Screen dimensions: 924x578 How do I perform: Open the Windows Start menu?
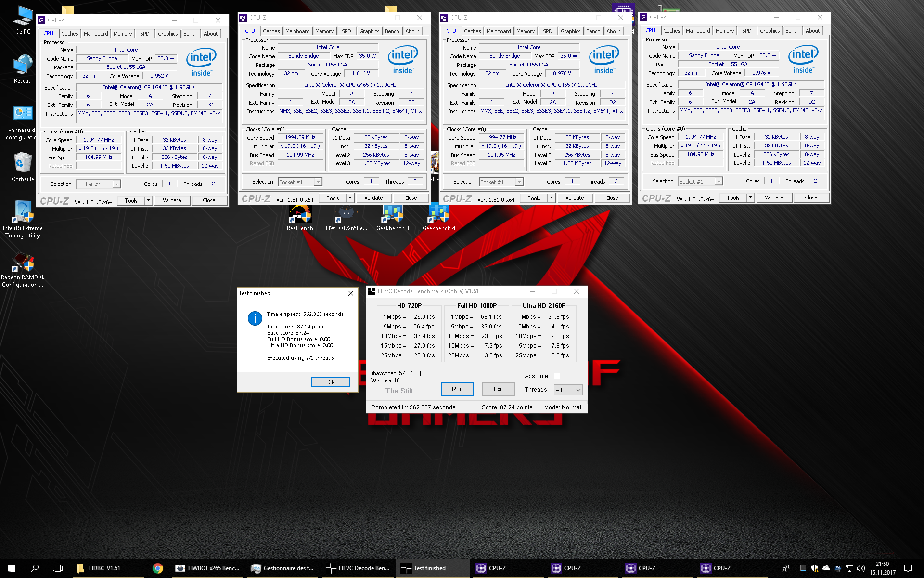[x=12, y=568]
